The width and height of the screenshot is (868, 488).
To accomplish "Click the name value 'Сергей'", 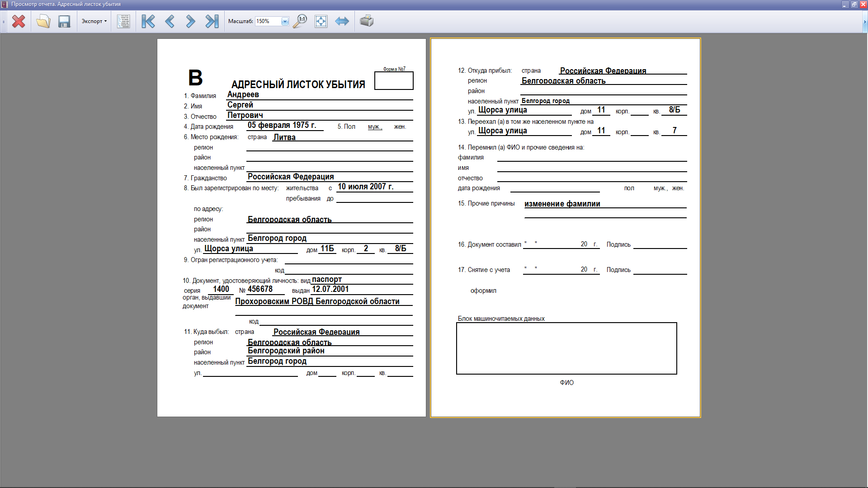I will [240, 105].
